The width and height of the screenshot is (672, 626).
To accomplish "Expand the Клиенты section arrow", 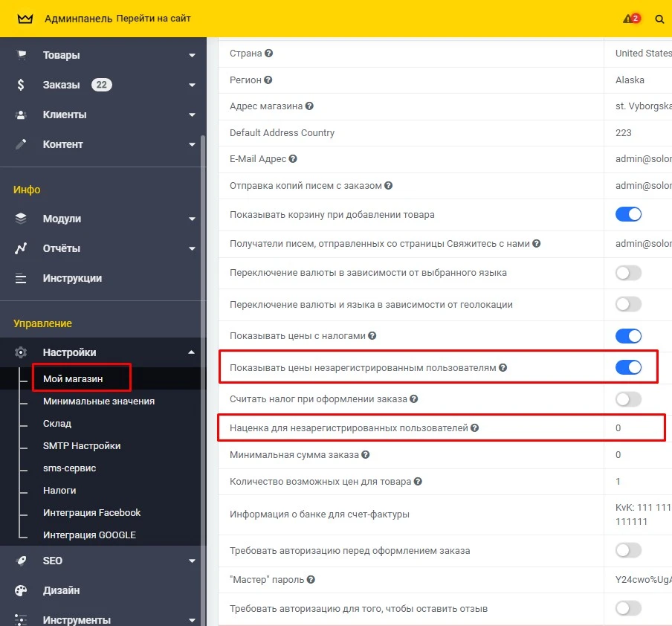I will 192,115.
